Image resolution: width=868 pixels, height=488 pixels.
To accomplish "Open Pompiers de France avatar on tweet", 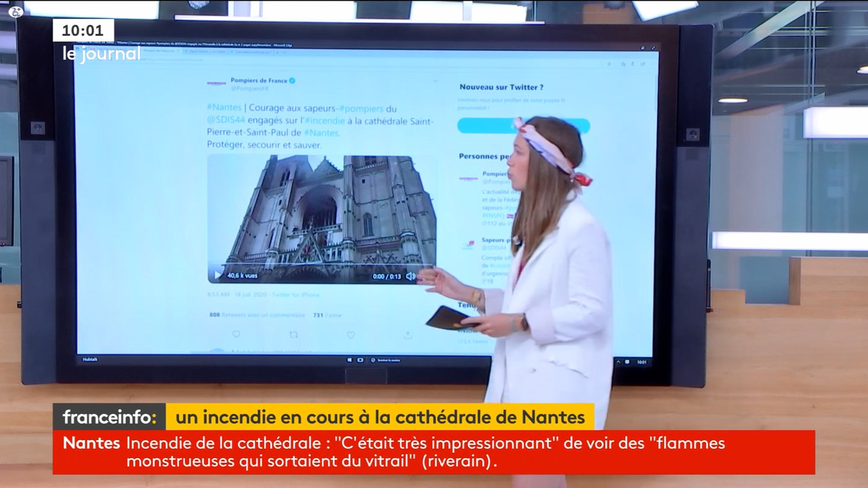I will [216, 83].
